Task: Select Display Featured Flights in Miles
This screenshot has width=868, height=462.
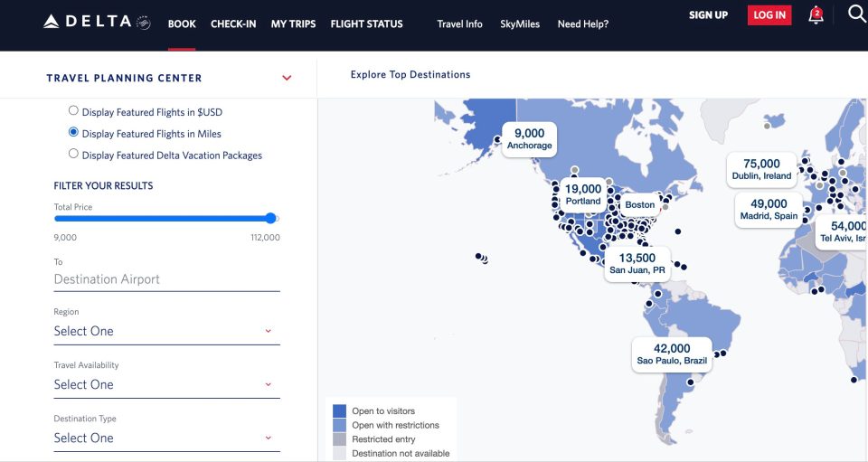Action: pyautogui.click(x=73, y=133)
